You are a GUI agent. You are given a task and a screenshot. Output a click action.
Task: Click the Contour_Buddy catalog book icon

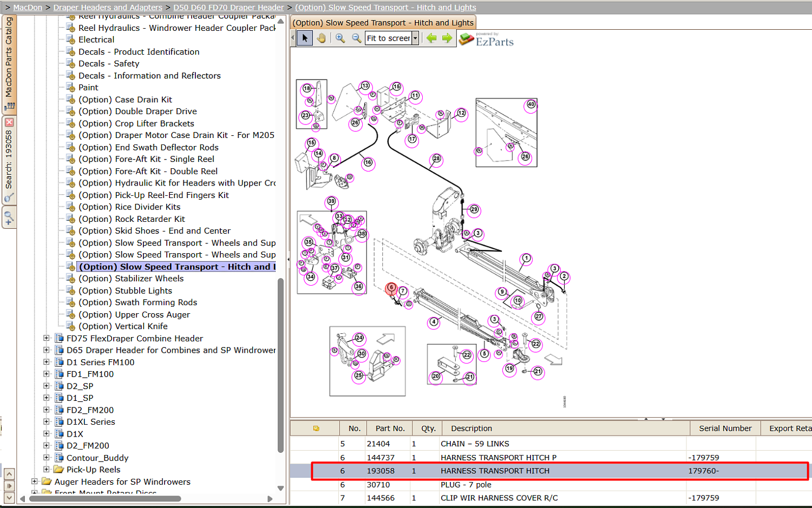pos(59,458)
